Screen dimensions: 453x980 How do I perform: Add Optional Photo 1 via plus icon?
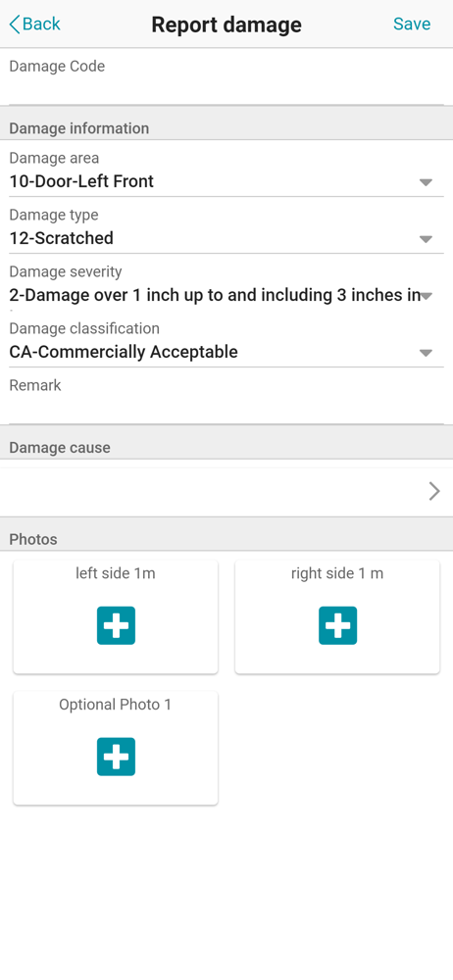click(x=116, y=757)
